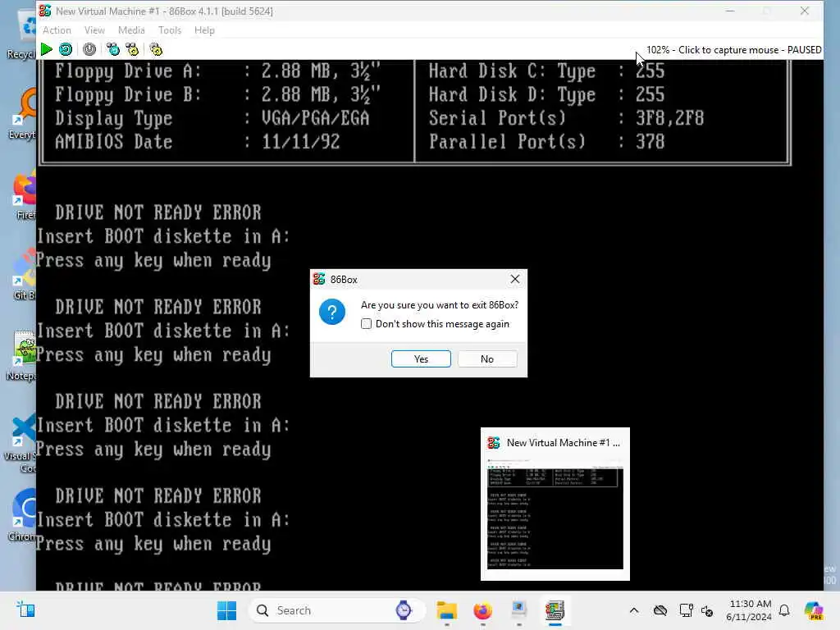Open the Tools menu
The height and width of the screenshot is (630, 840).
coord(170,30)
